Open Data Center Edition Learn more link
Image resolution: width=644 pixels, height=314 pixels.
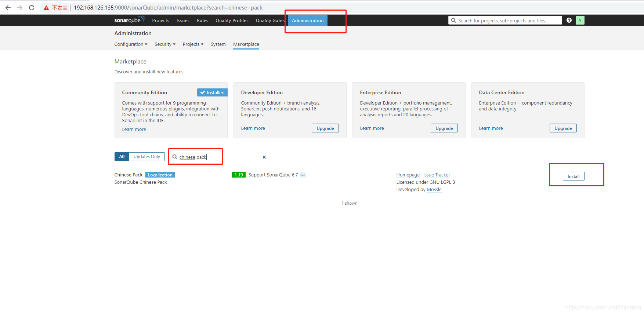tap(491, 128)
